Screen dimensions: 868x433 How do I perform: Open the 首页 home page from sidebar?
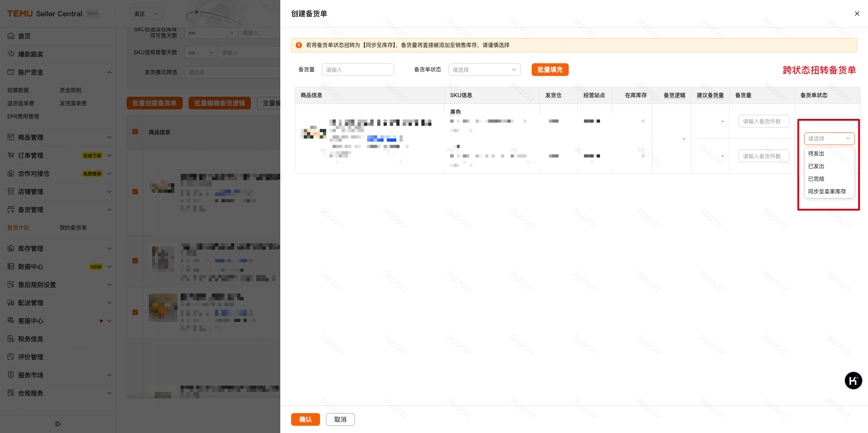(x=11, y=36)
